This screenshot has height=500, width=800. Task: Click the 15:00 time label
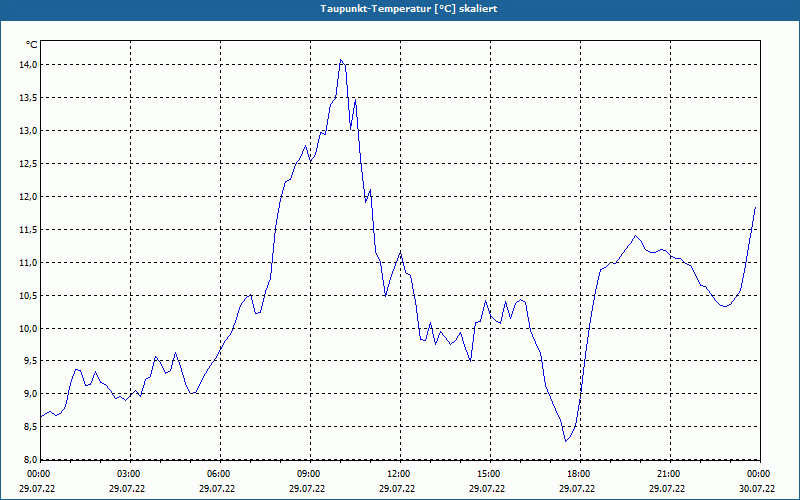click(491, 474)
